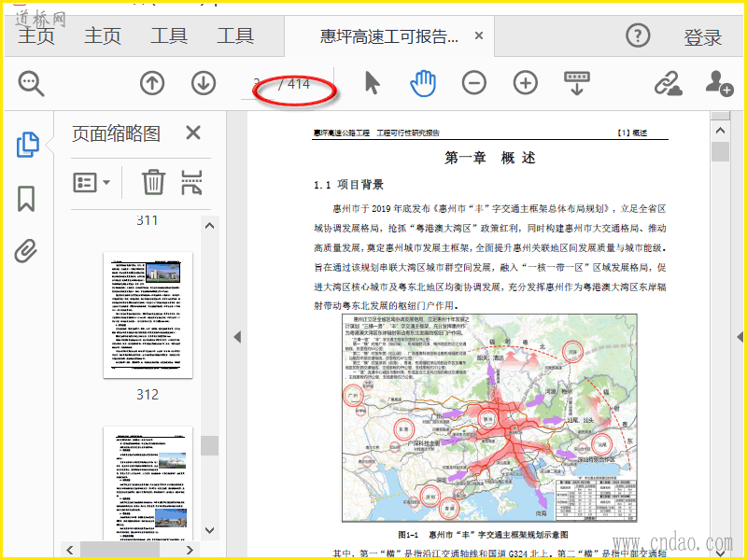Screen dimensions: 747x560
Task: Close the 惠坪高速工可报告 document tab
Action: [479, 35]
